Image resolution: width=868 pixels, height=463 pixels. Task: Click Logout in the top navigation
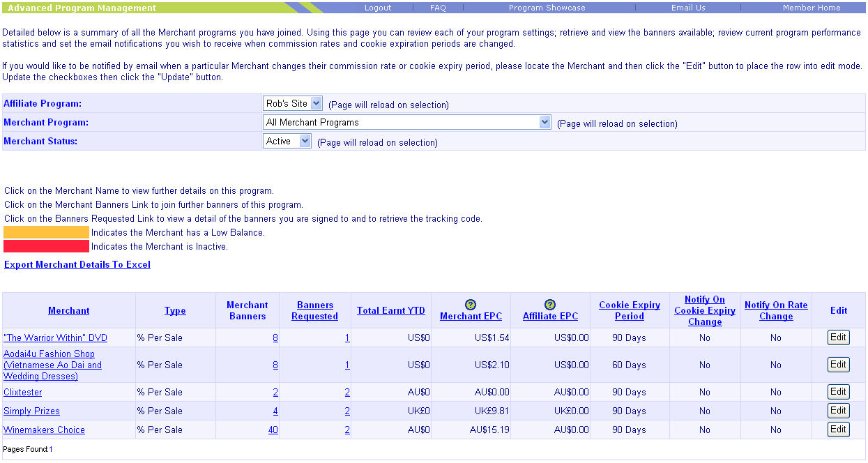pos(378,8)
